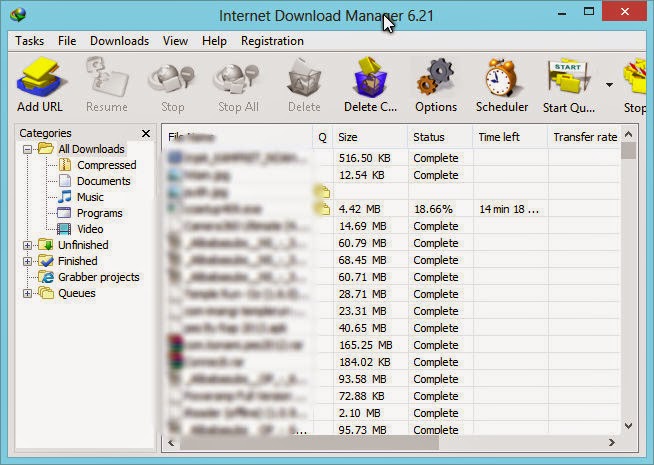Image resolution: width=654 pixels, height=465 pixels.
Task: Sort by the File Name column header
Action: pos(237,137)
